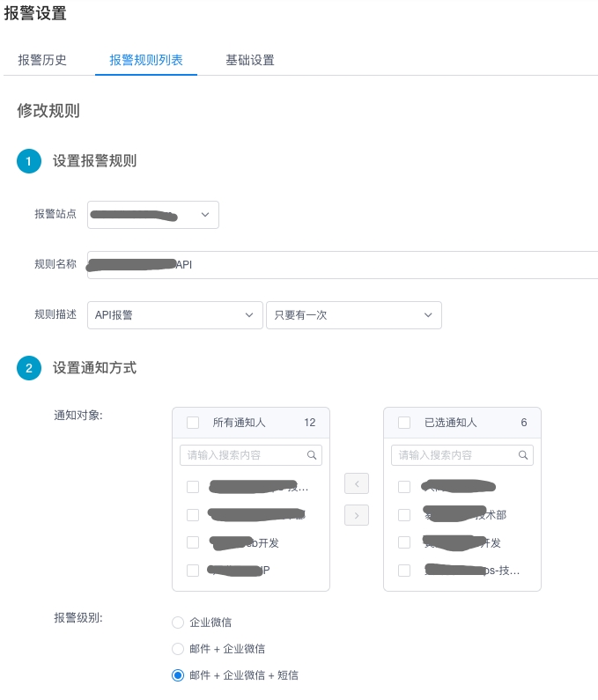Open the 只要有一次 frequency dropdown
598x700 pixels.
point(353,314)
